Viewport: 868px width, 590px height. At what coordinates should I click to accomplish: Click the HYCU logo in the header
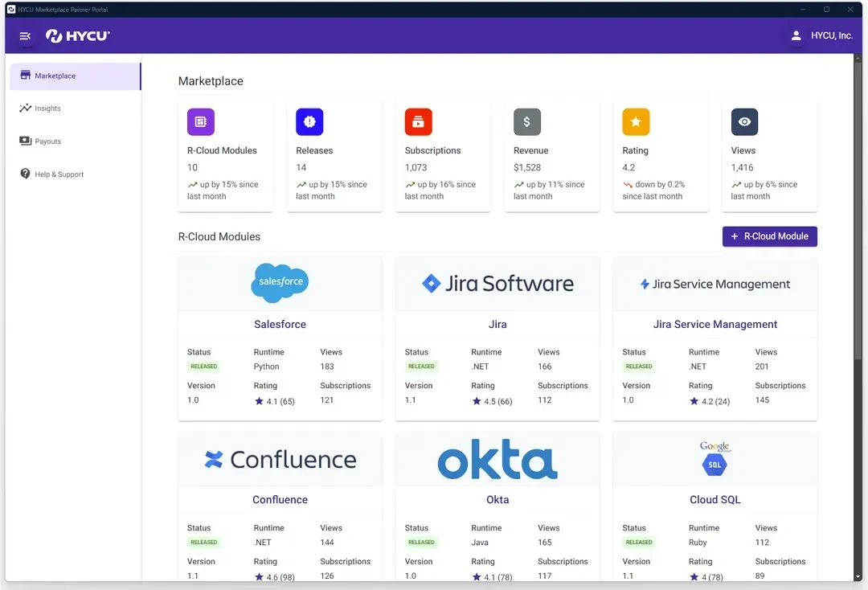[x=77, y=36]
